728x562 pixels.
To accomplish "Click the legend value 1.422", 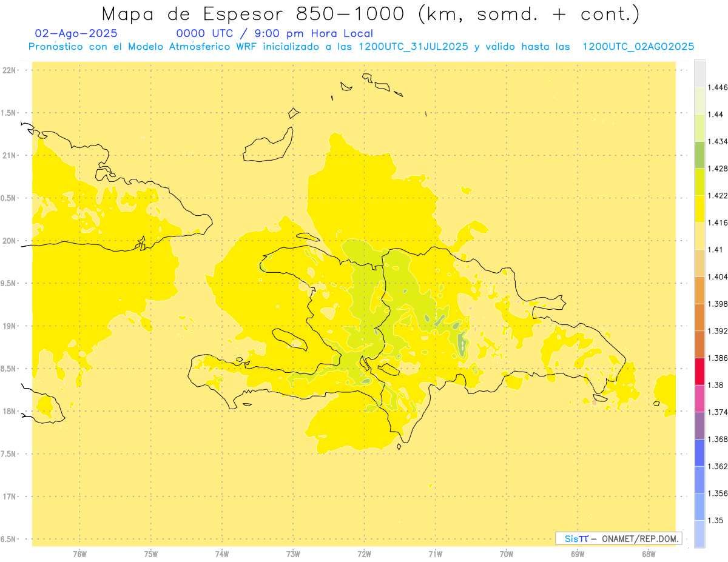I will 718,195.
